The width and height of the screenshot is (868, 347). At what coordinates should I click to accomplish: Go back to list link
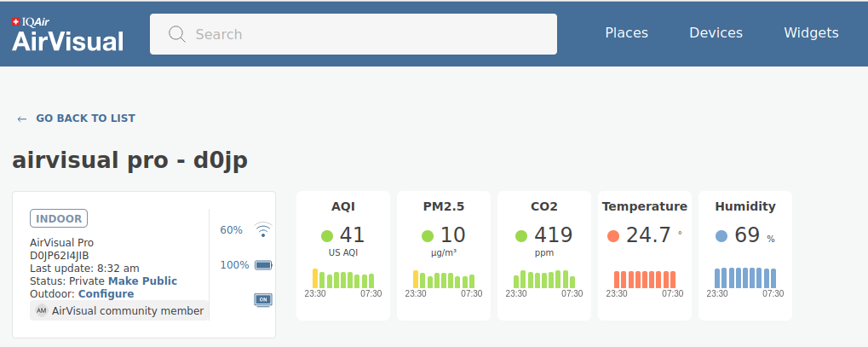point(85,118)
